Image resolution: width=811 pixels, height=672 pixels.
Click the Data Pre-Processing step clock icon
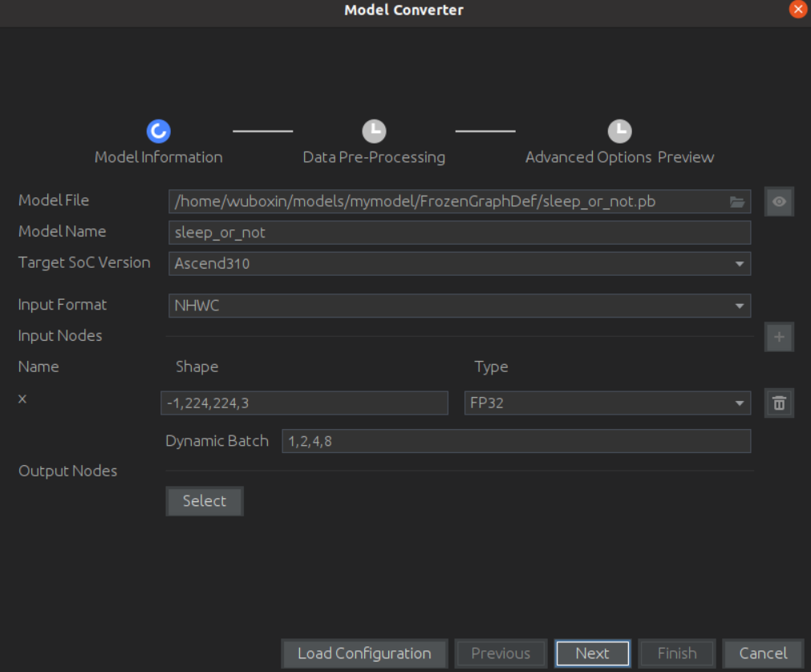[374, 132]
